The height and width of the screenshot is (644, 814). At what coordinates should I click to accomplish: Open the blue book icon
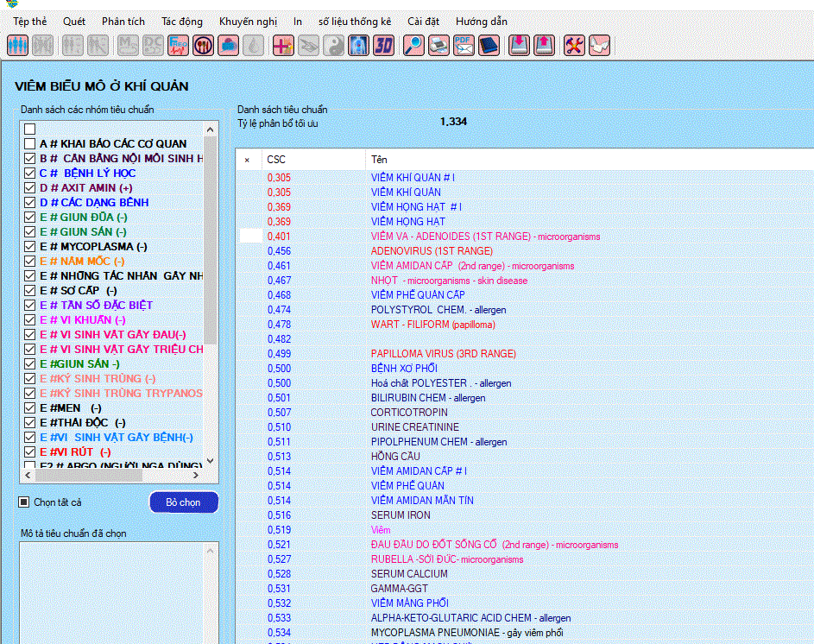click(489, 45)
